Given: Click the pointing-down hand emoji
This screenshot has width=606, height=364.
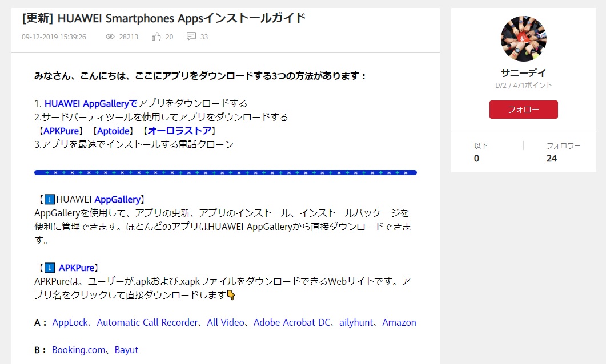Looking at the screenshot, I should click(x=231, y=296).
